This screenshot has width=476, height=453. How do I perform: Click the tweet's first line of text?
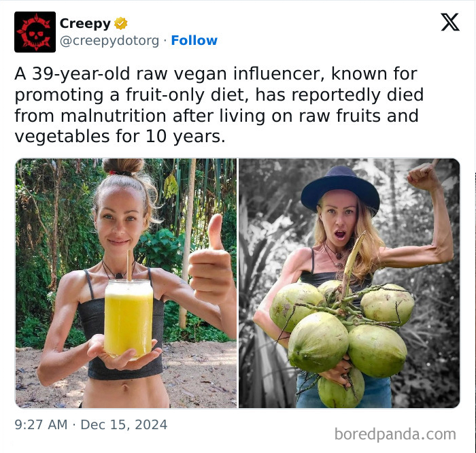pyautogui.click(x=216, y=73)
